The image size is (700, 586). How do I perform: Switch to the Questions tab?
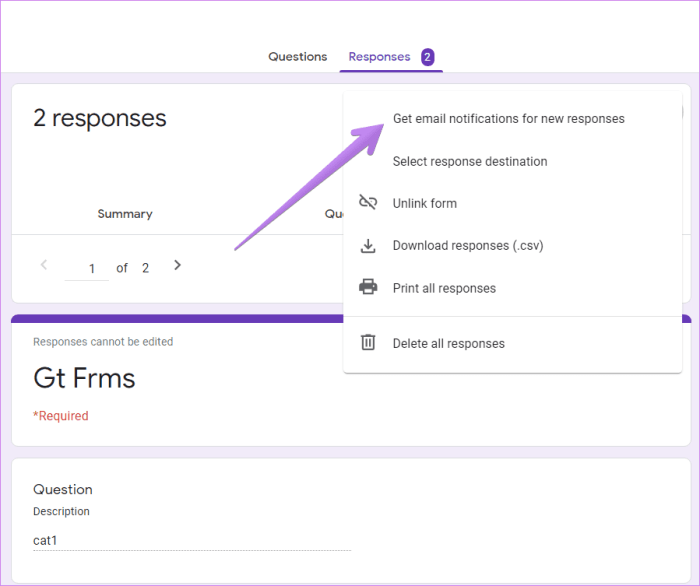coord(297,57)
